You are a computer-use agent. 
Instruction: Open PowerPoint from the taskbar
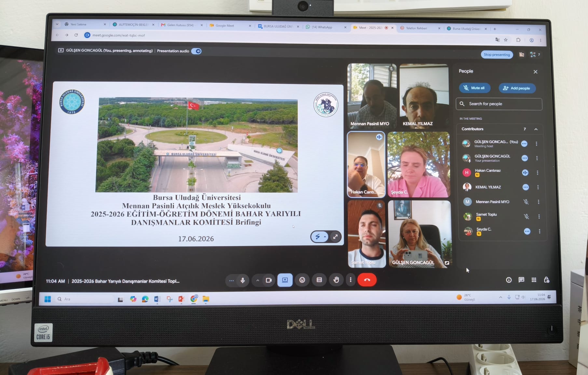coord(181,299)
